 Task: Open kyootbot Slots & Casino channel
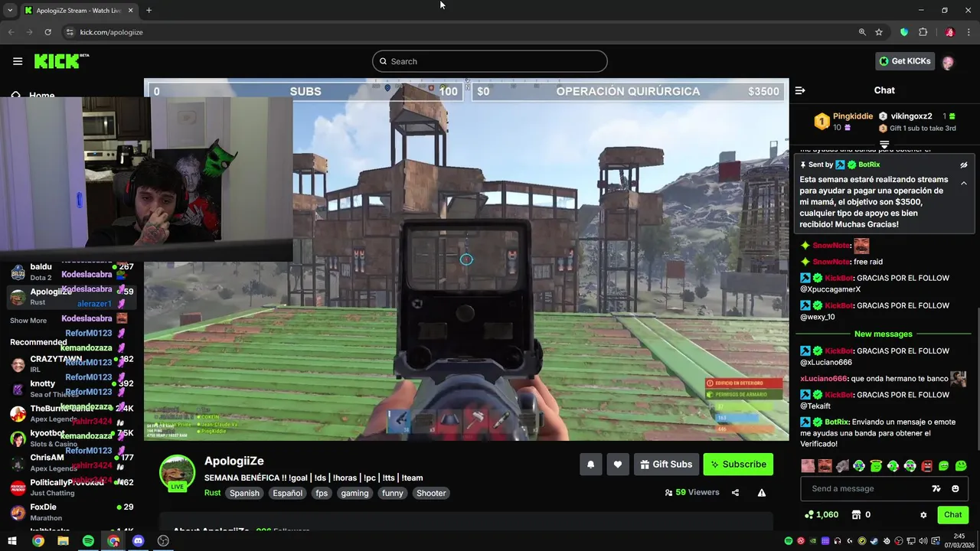point(72,439)
